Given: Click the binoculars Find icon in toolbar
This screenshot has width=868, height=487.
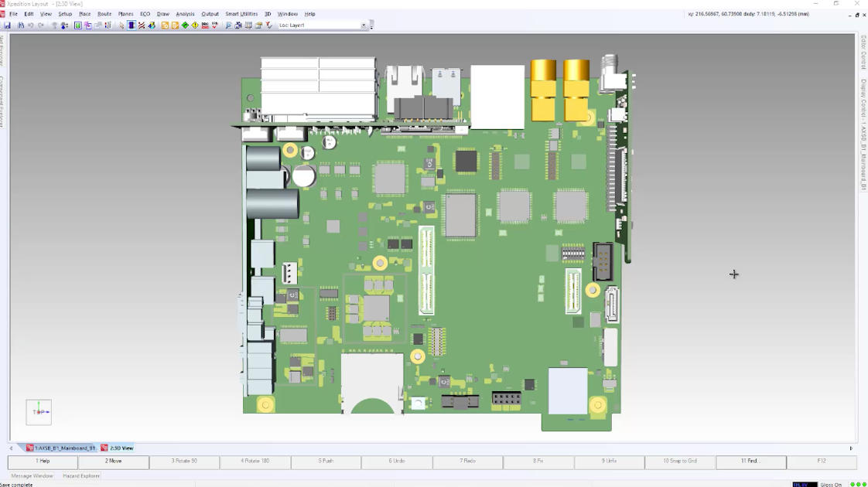Looking at the screenshot, I should pos(21,26).
